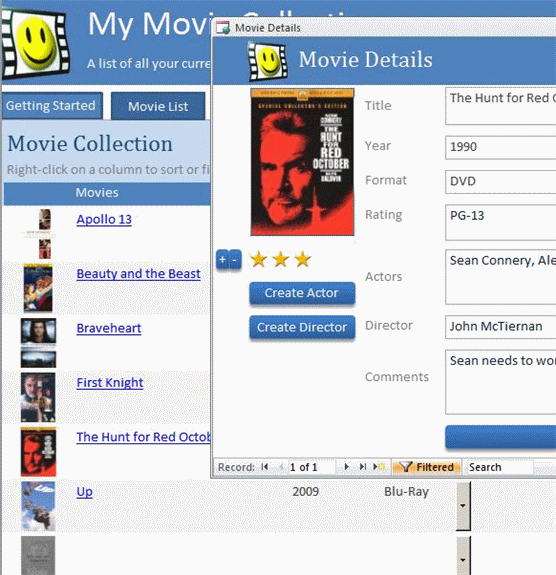Switch to the Movie List tab
The image size is (556, 575).
pyautogui.click(x=158, y=106)
